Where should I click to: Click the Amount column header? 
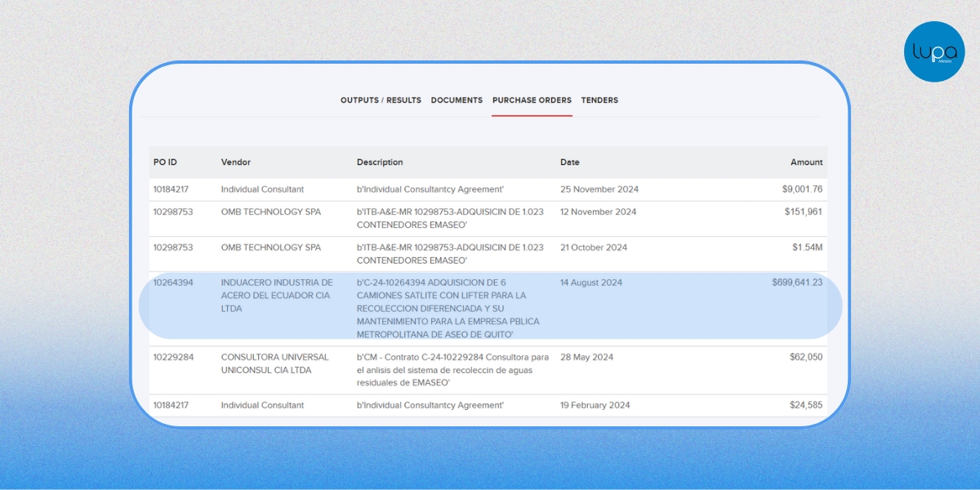click(806, 163)
